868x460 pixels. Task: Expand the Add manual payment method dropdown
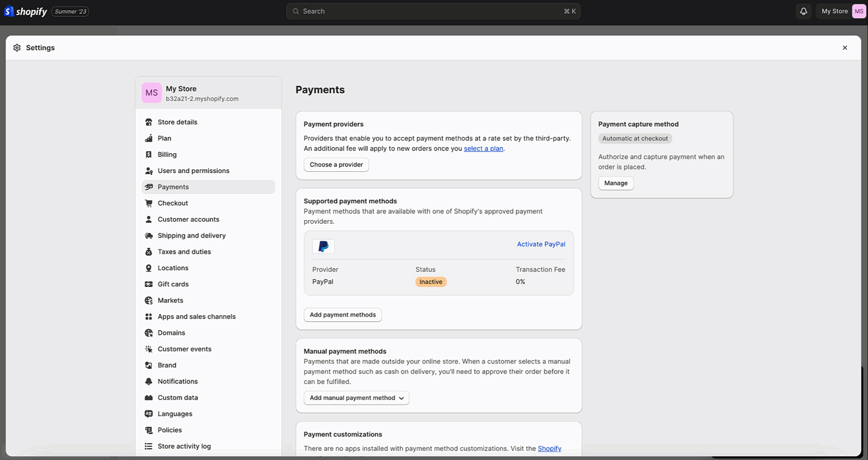coord(356,398)
